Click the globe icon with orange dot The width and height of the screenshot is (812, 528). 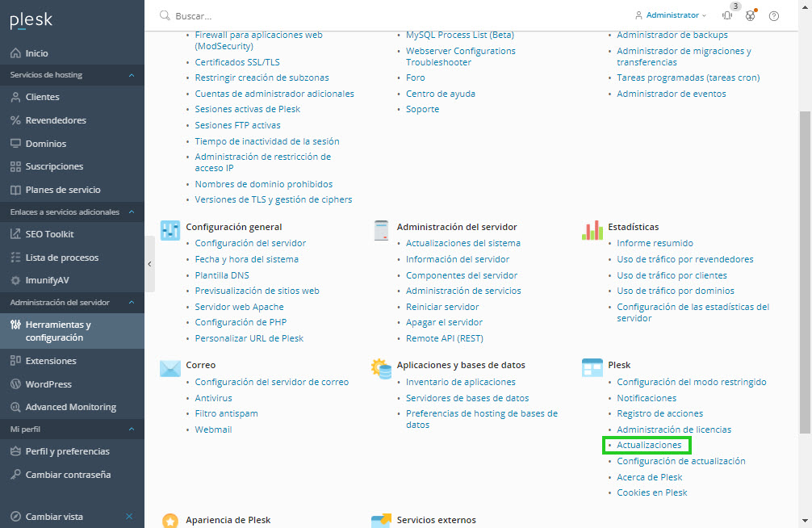(x=751, y=15)
